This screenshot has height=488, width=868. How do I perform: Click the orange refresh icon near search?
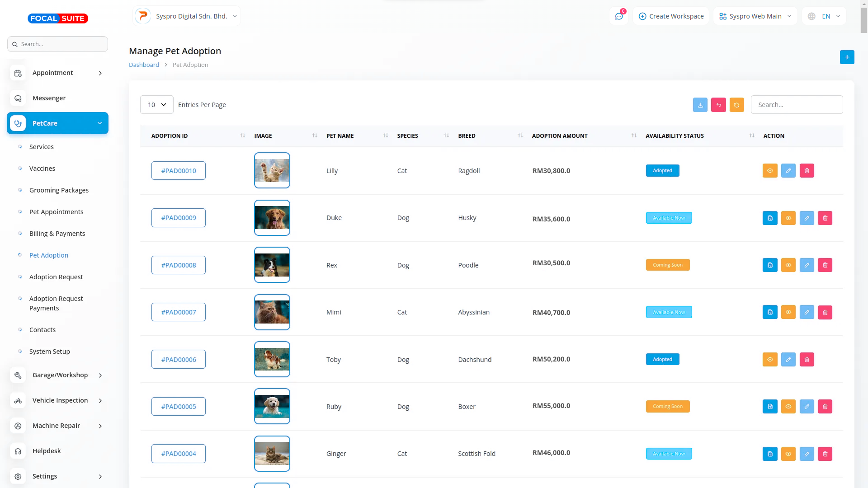click(x=736, y=105)
